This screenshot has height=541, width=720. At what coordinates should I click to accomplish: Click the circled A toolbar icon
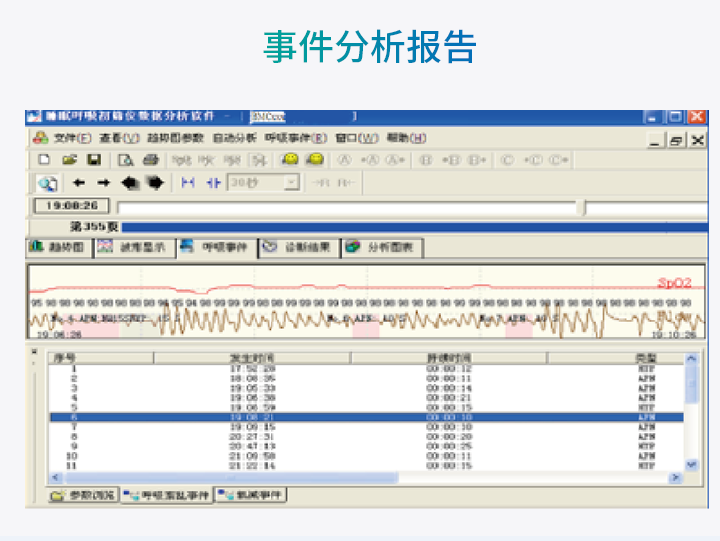click(344, 160)
